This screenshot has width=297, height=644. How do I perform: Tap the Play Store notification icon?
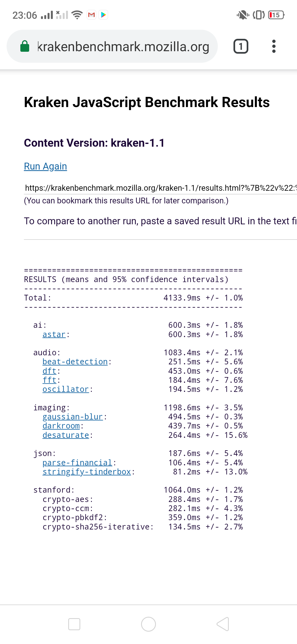click(x=104, y=15)
